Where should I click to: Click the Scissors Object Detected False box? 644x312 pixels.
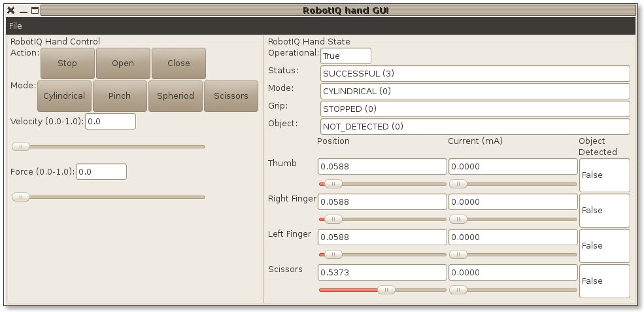(605, 281)
